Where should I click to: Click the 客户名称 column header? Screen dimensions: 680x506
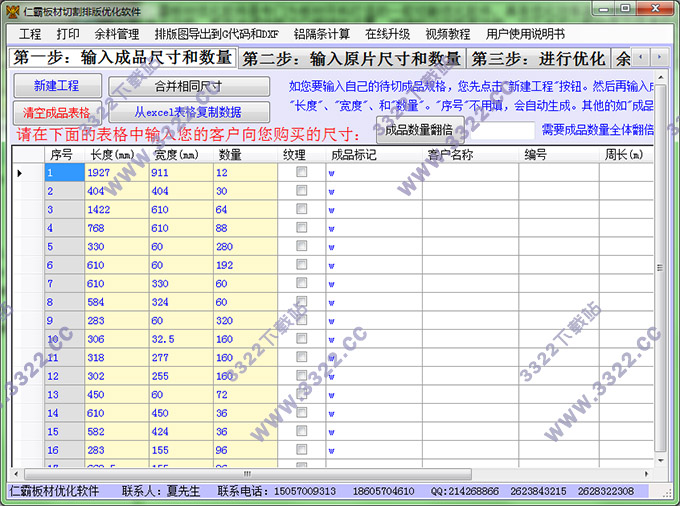click(470, 154)
